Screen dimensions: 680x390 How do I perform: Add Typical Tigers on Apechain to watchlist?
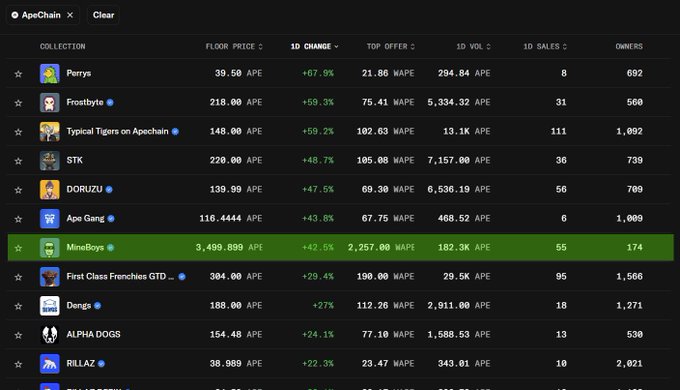[x=18, y=132]
